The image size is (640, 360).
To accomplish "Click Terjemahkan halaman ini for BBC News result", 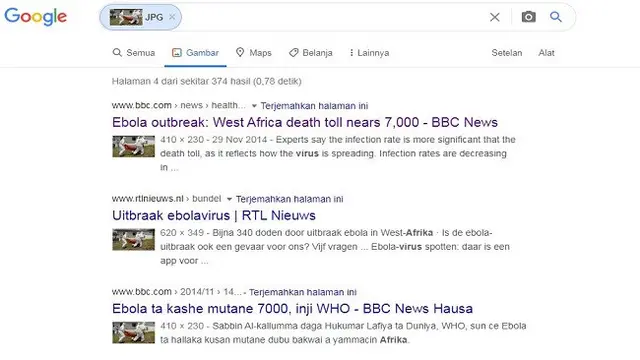I will 314,106.
